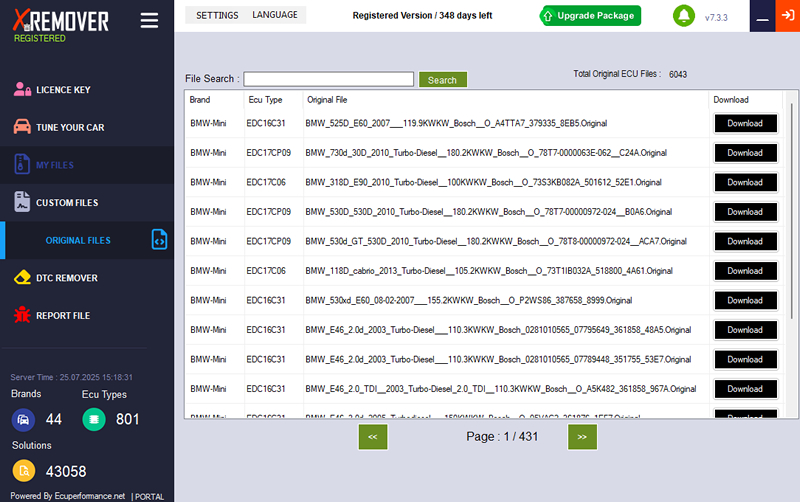Go to previous page with << button
The image size is (800, 502).
[x=373, y=437]
